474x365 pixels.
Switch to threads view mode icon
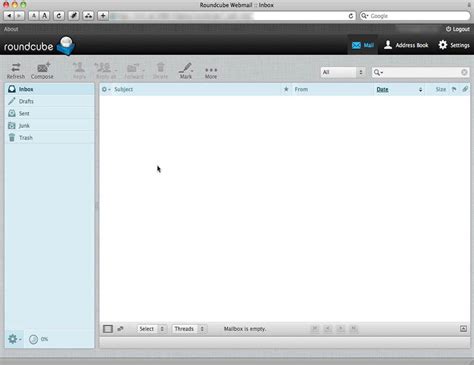[120, 329]
